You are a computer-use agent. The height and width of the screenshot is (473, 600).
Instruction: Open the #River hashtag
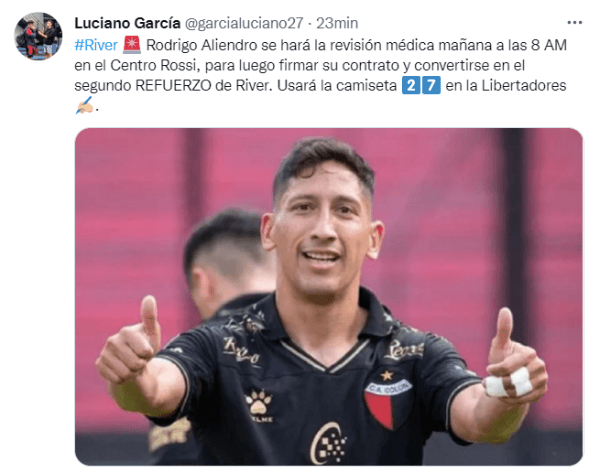coord(96,45)
